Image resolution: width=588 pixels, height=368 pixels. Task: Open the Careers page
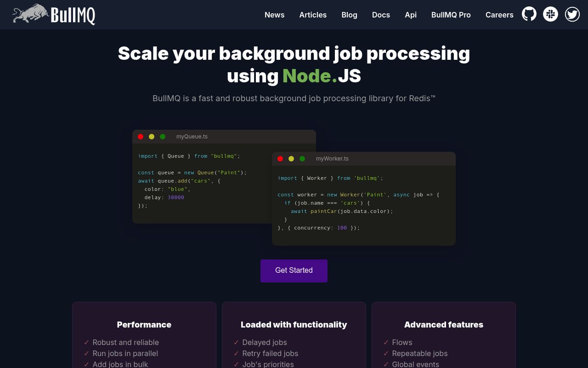point(499,15)
